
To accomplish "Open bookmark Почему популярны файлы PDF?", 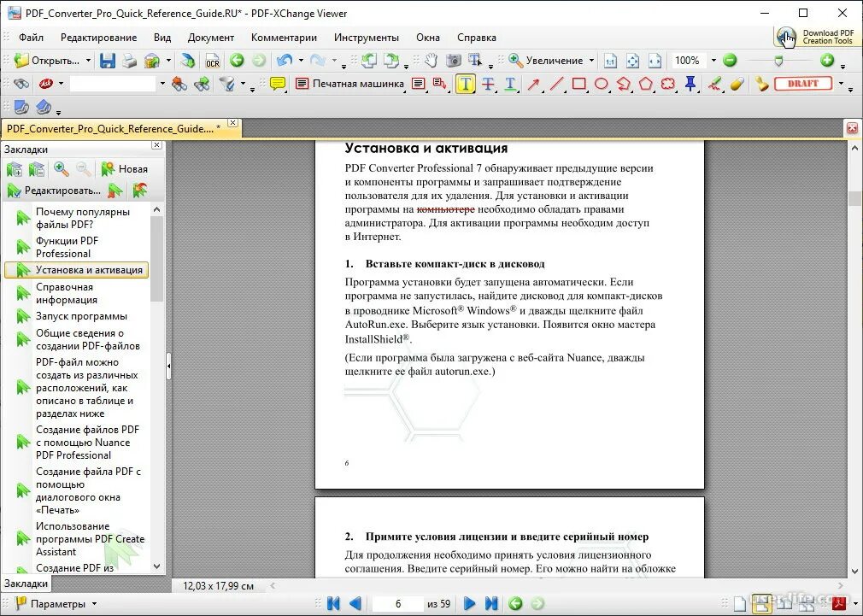I will 83,218.
